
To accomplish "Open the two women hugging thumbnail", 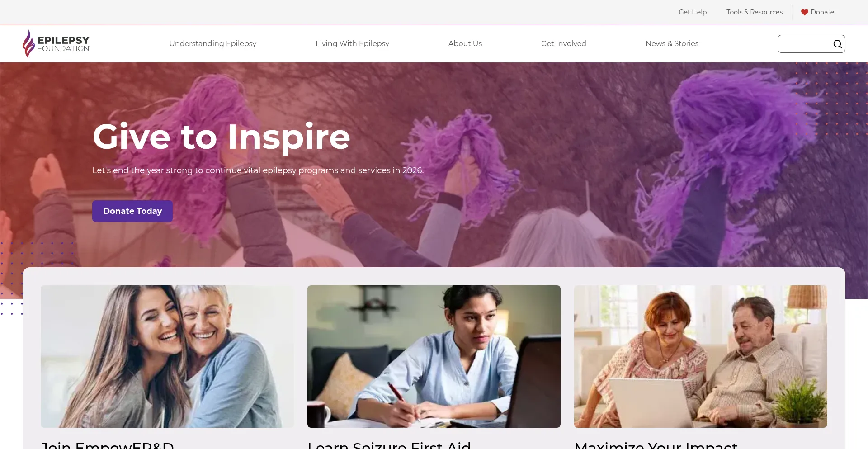I will click(167, 356).
